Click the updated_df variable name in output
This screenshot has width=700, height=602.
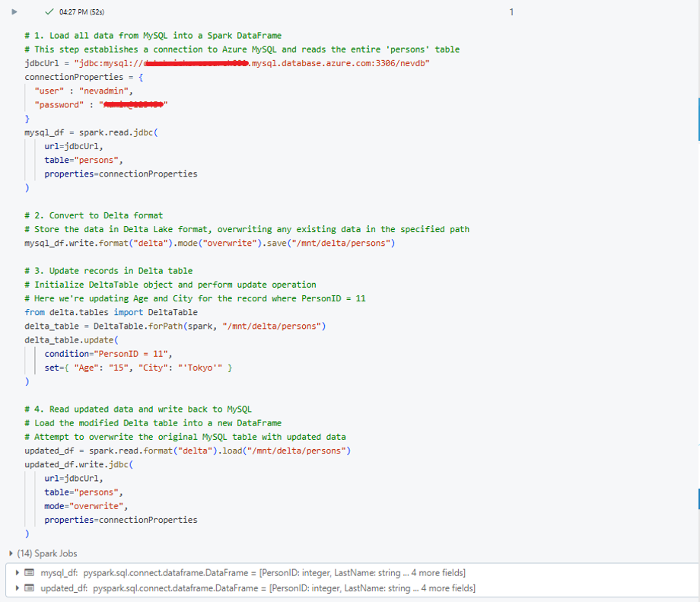pos(63,588)
